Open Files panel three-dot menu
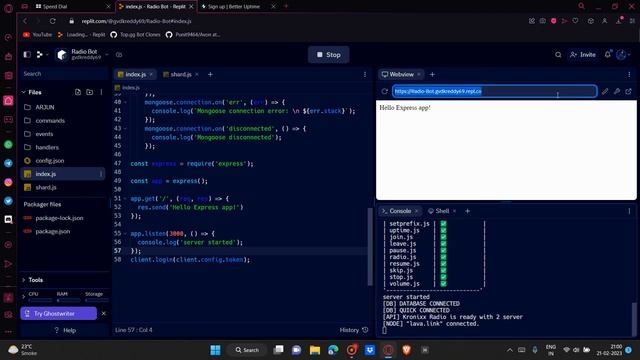 pos(101,92)
